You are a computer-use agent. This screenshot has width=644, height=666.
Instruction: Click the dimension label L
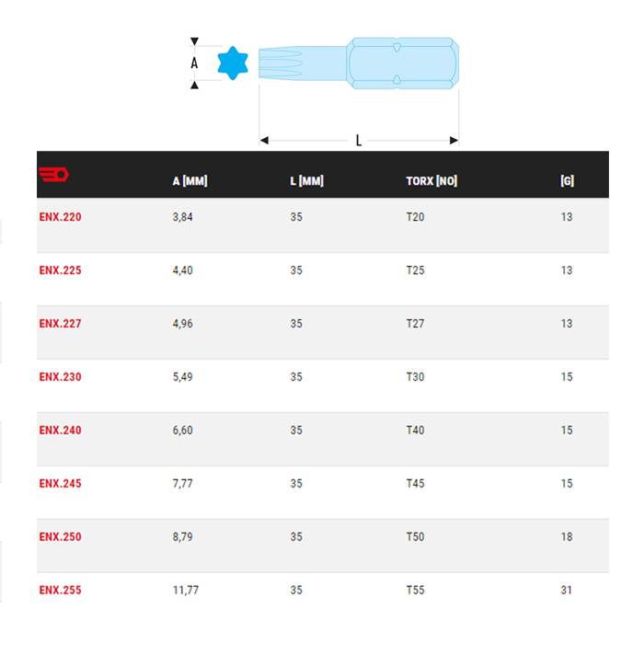coord(359,141)
